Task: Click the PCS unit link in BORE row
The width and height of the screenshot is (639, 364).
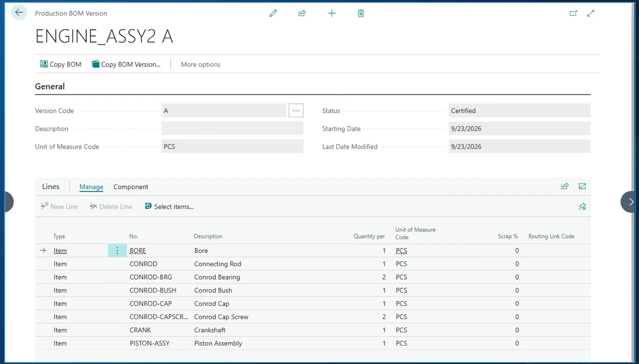Action: pos(401,251)
